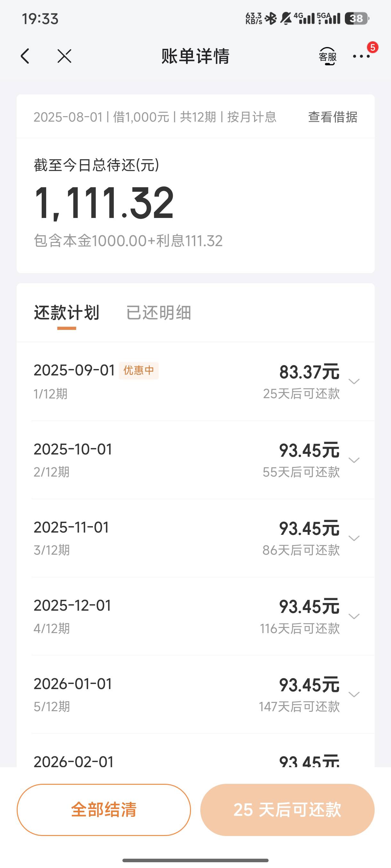Tap the 1,111.32 total amount due
The image size is (391, 868).
tap(104, 204)
